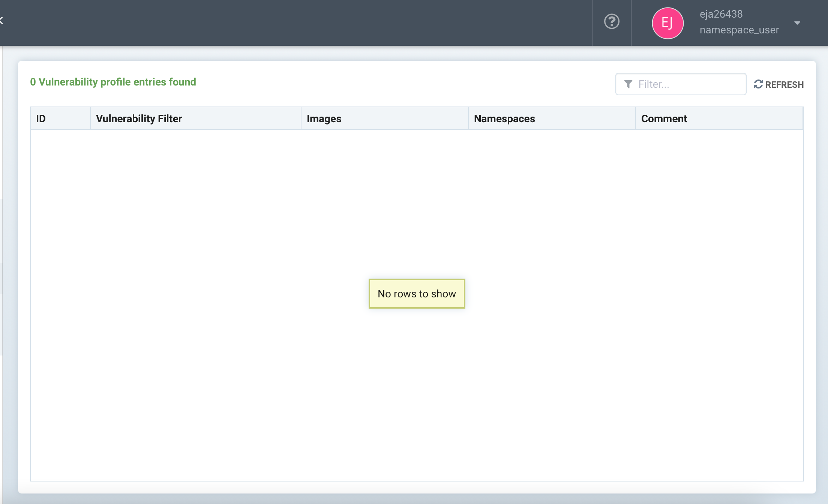Click the dark top navigation bar
Viewport: 828px width, 504px height.
pyautogui.click(x=300, y=22)
